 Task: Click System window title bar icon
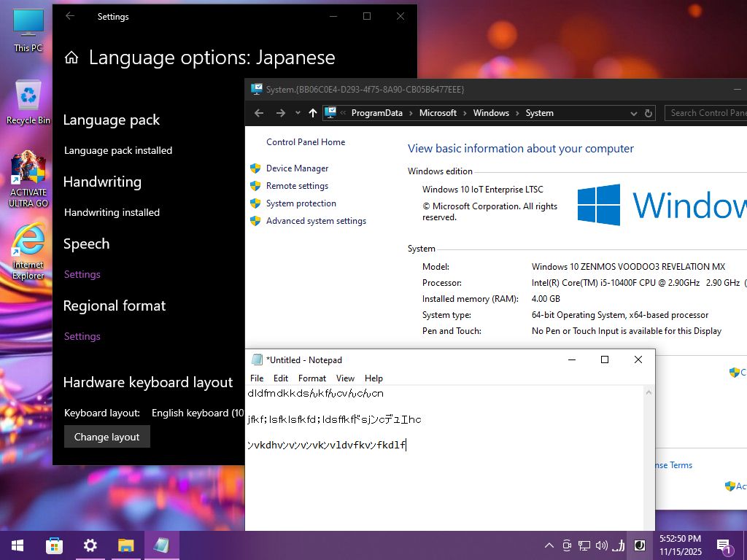click(257, 89)
